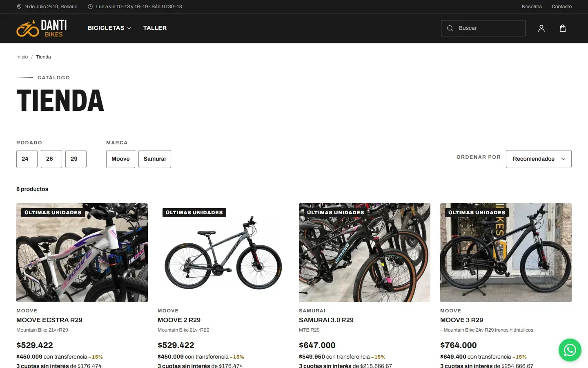Screen dimensions: 588x368
Task: Open the Nosotros page
Action: 532,7
